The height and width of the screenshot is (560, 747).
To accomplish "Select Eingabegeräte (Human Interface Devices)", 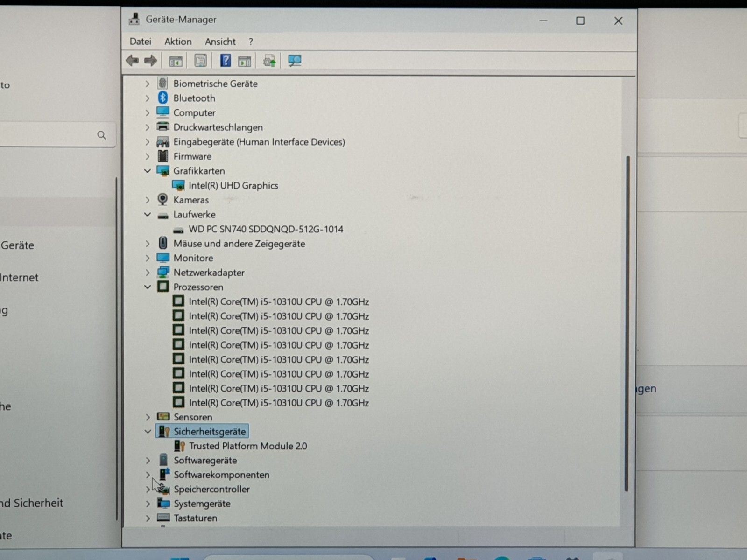I will click(x=259, y=141).
